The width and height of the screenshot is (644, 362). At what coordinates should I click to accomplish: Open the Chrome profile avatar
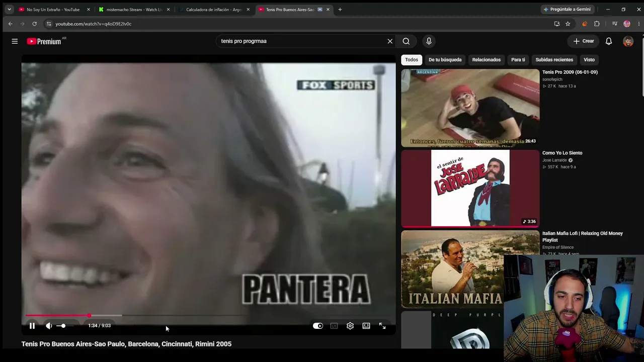click(627, 24)
